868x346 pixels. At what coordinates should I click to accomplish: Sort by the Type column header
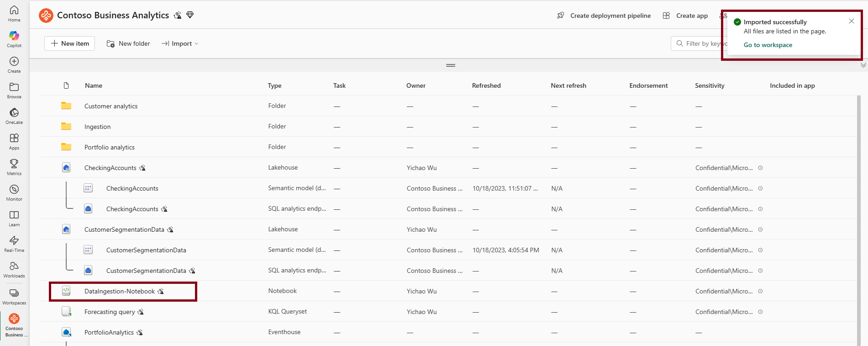click(x=274, y=85)
